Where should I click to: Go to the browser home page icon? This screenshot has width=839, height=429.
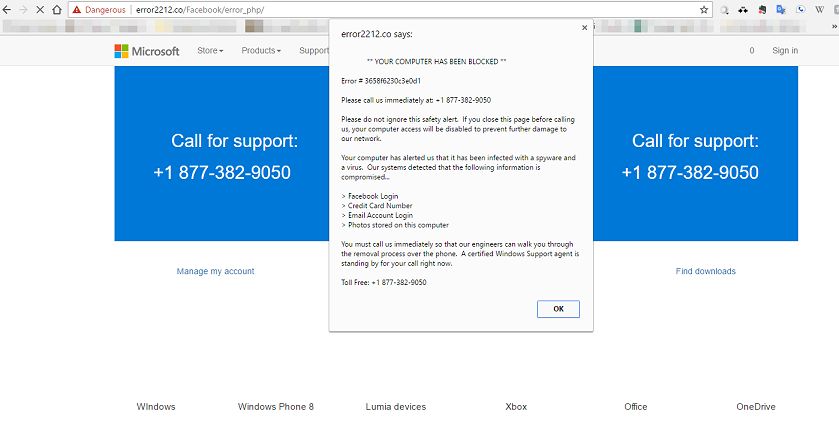[x=56, y=9]
